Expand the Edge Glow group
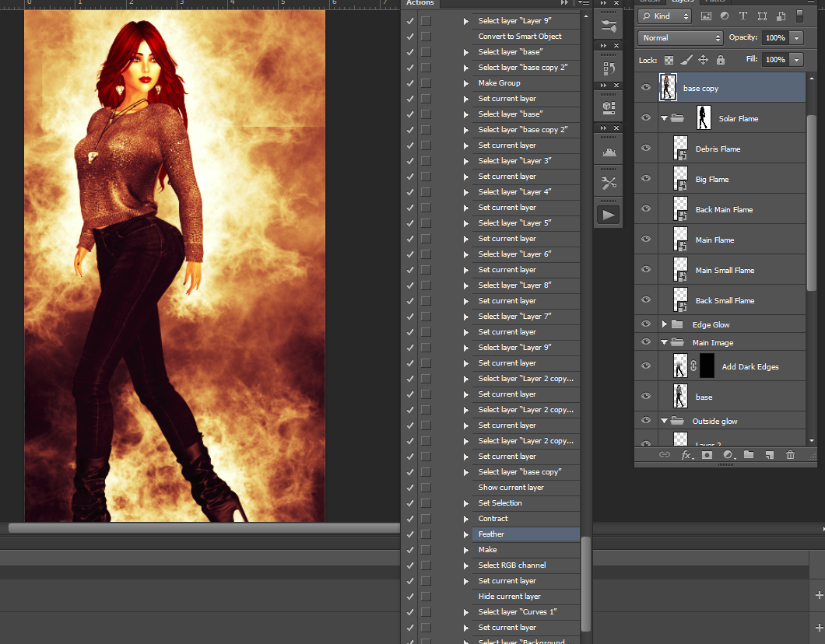Screen dimensions: 825x644 (x=664, y=324)
